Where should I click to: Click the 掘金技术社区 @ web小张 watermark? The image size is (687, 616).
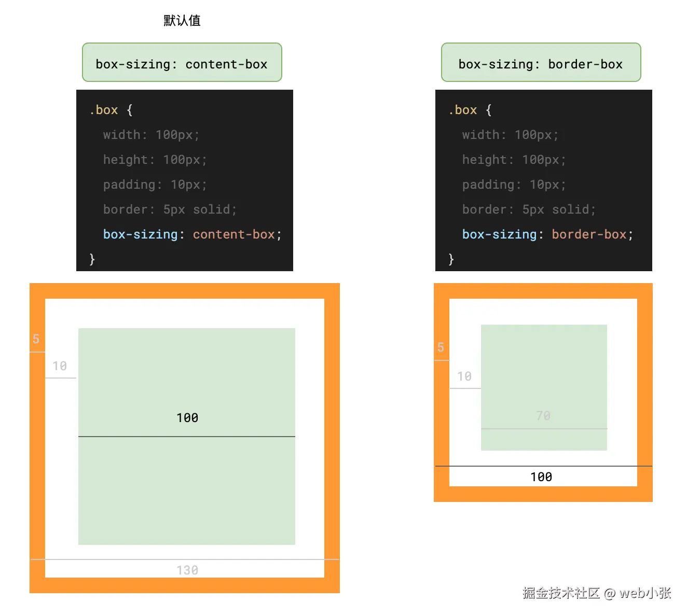(597, 593)
